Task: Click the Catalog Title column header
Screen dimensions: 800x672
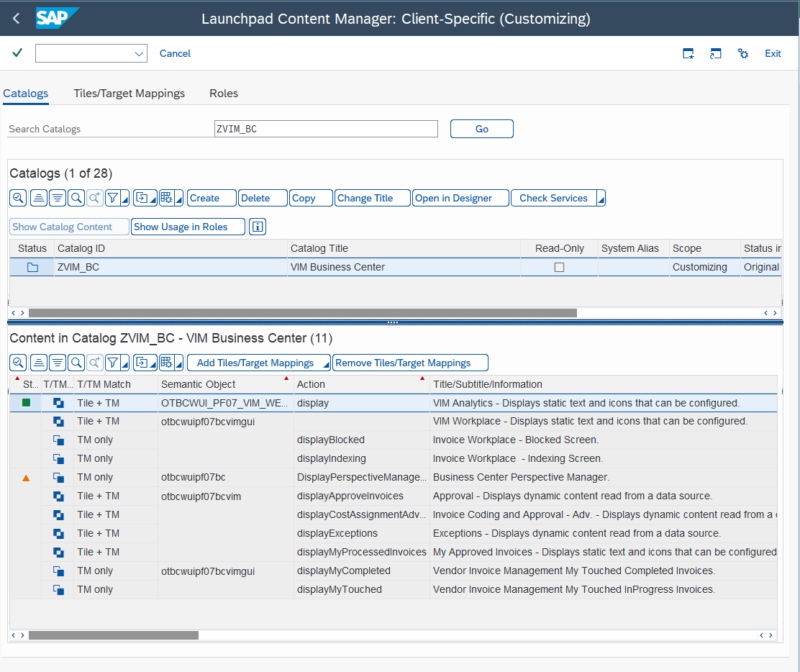Action: click(x=404, y=248)
